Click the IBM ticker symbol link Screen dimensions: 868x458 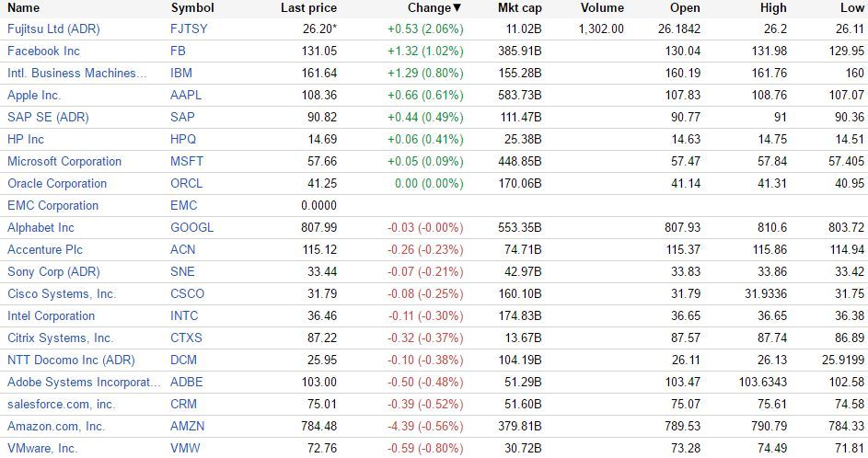(180, 73)
